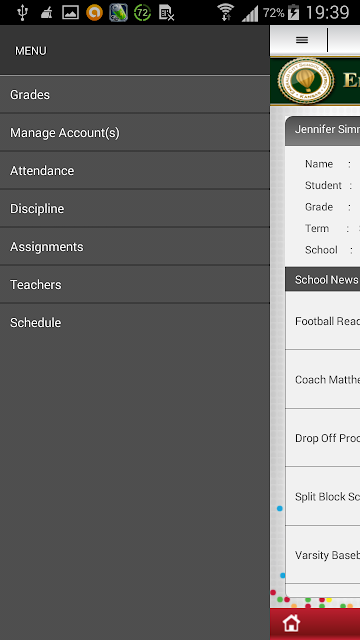Screen dimensions: 360x640
Task: Open Grades from the menu
Action: tap(135, 94)
